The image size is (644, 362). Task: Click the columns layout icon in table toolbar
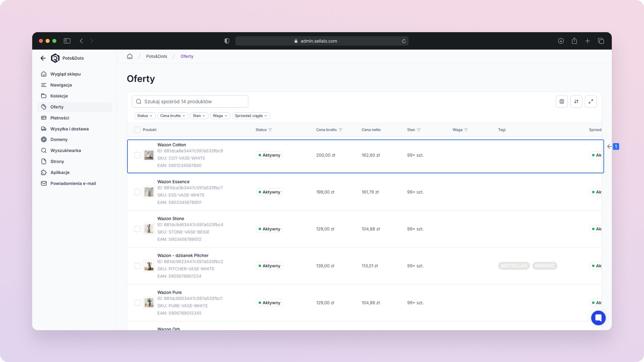pyautogui.click(x=561, y=102)
